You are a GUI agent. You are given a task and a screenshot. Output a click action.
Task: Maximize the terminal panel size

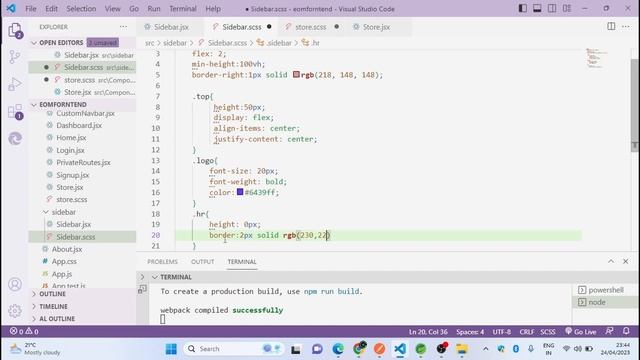pos(611,261)
